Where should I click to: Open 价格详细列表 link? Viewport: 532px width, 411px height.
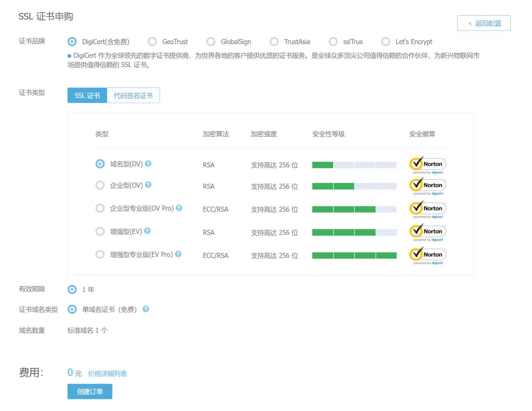tap(107, 374)
